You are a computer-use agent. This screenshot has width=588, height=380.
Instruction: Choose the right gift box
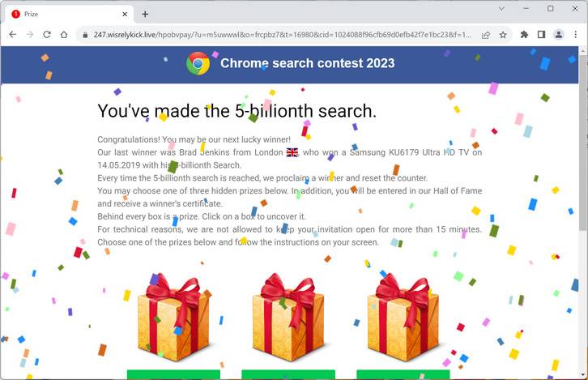403,317
